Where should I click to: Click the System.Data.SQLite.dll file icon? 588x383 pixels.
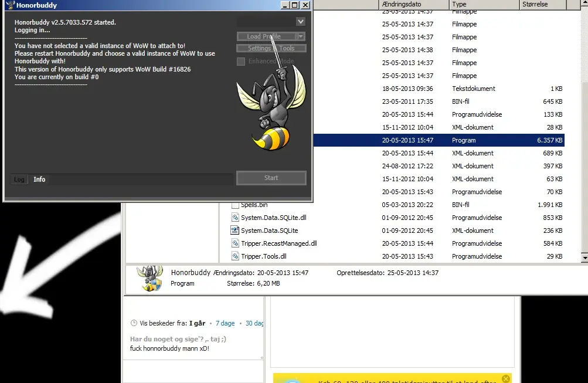point(235,218)
